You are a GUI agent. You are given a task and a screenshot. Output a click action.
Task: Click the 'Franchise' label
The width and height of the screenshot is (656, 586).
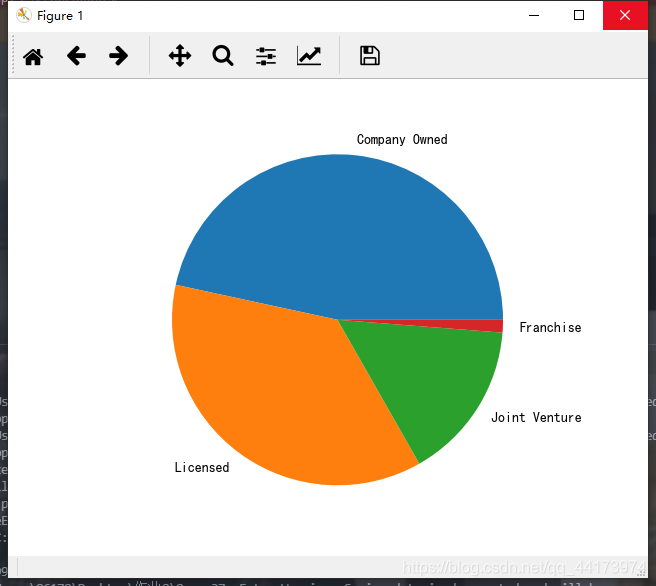point(550,327)
